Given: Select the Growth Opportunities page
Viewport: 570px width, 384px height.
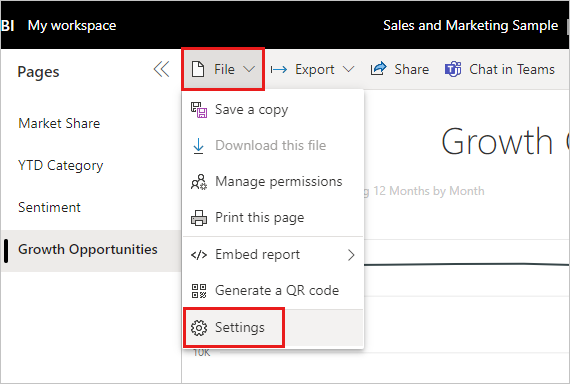Looking at the screenshot, I should point(91,250).
